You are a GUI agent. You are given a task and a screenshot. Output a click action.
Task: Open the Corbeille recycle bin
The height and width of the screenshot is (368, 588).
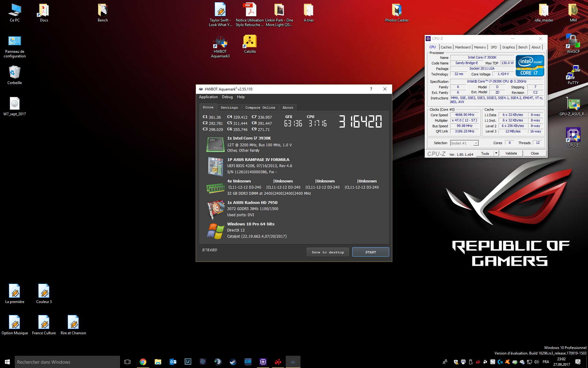point(14,75)
